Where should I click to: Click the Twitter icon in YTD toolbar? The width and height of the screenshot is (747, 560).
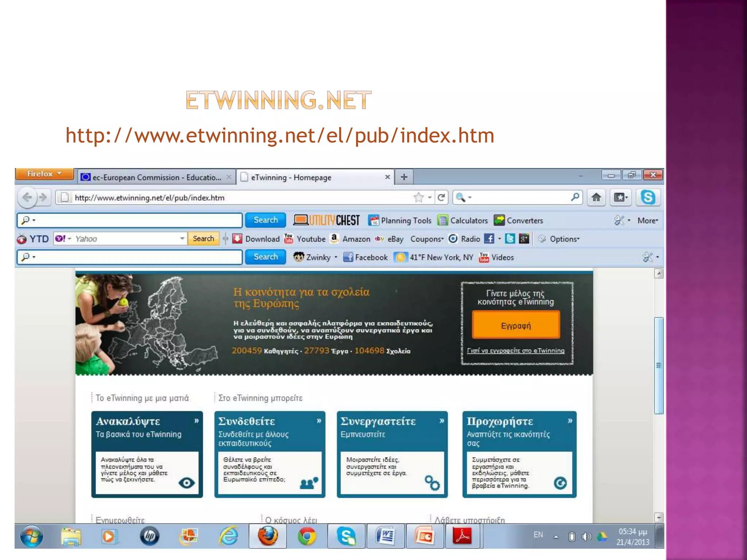(x=510, y=239)
